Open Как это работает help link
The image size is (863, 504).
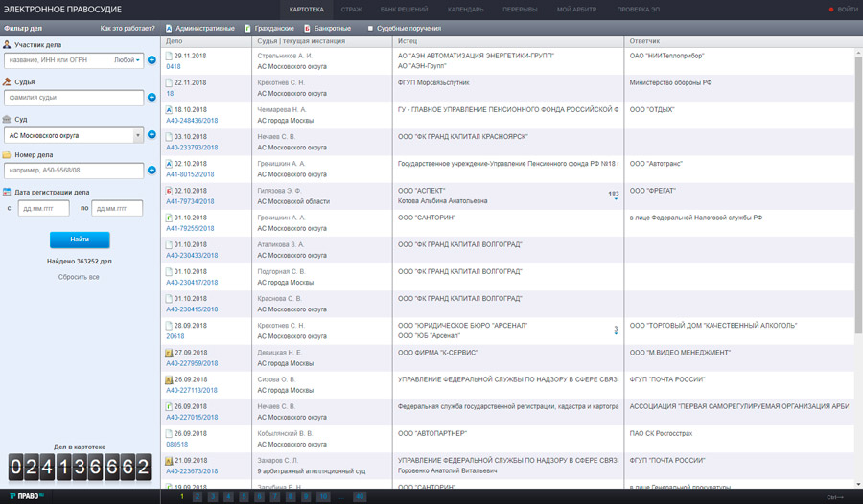point(128,28)
